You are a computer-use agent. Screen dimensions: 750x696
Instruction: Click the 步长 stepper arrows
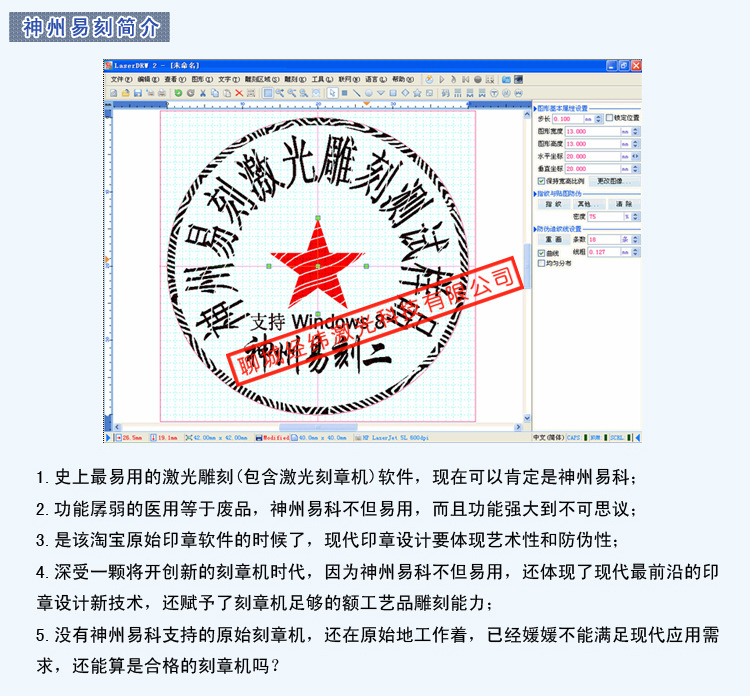[598, 119]
